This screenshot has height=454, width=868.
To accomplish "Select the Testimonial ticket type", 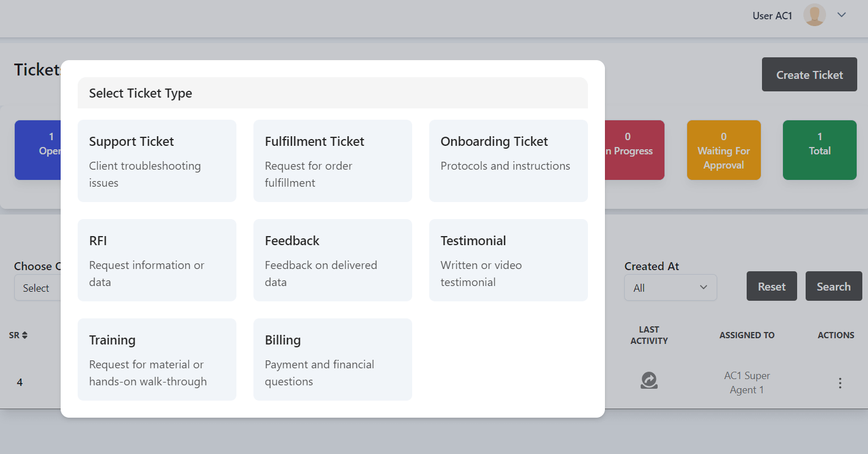I will (509, 260).
